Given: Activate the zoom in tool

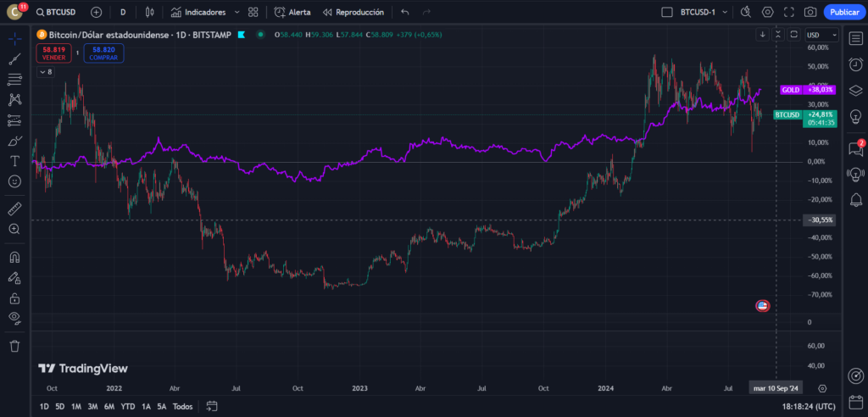Looking at the screenshot, I should coord(15,229).
